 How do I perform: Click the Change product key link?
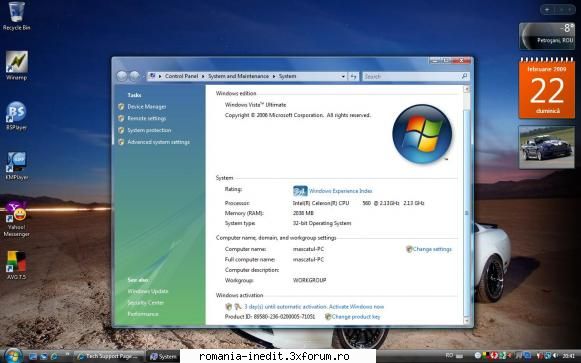pos(356,317)
